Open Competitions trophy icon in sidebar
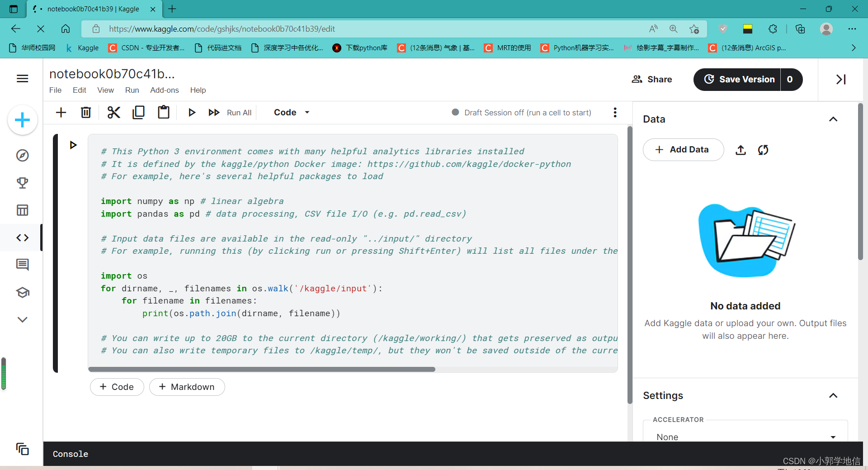The image size is (868, 470). click(x=22, y=183)
